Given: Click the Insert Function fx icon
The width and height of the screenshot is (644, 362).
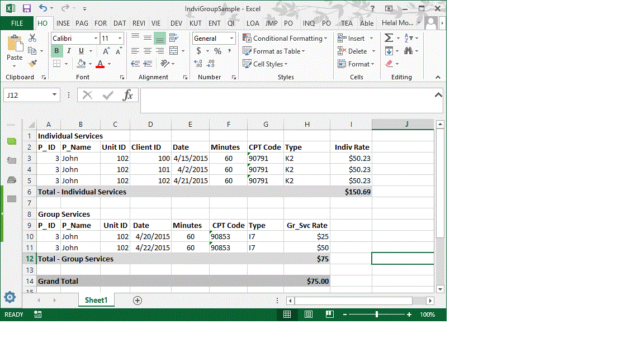Looking at the screenshot, I should click(x=127, y=94).
